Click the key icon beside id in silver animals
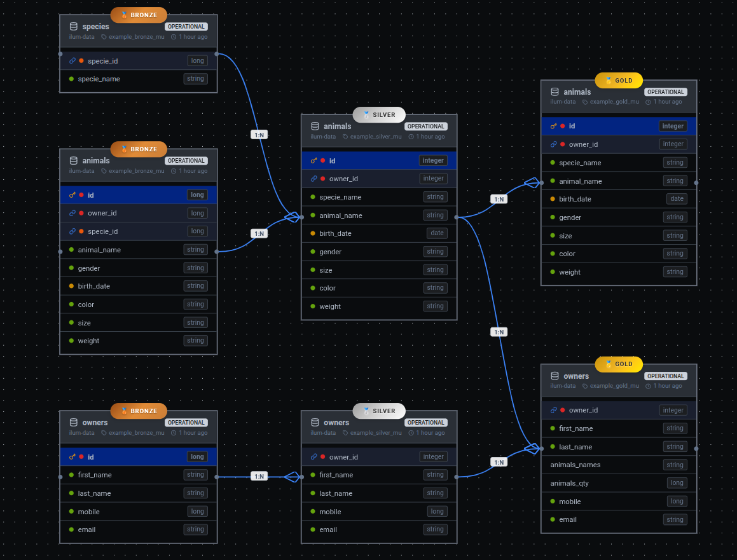The width and height of the screenshot is (737, 560). click(x=313, y=160)
